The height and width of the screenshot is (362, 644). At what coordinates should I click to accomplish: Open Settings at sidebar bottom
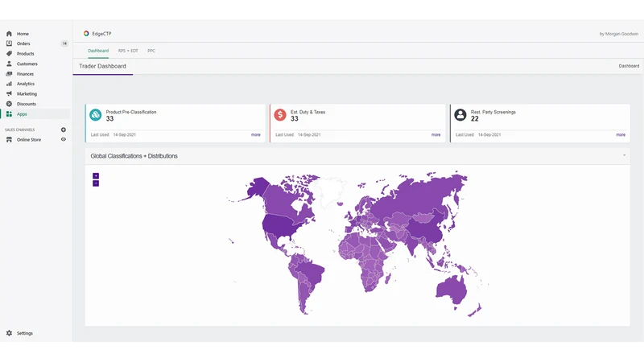tap(25, 333)
